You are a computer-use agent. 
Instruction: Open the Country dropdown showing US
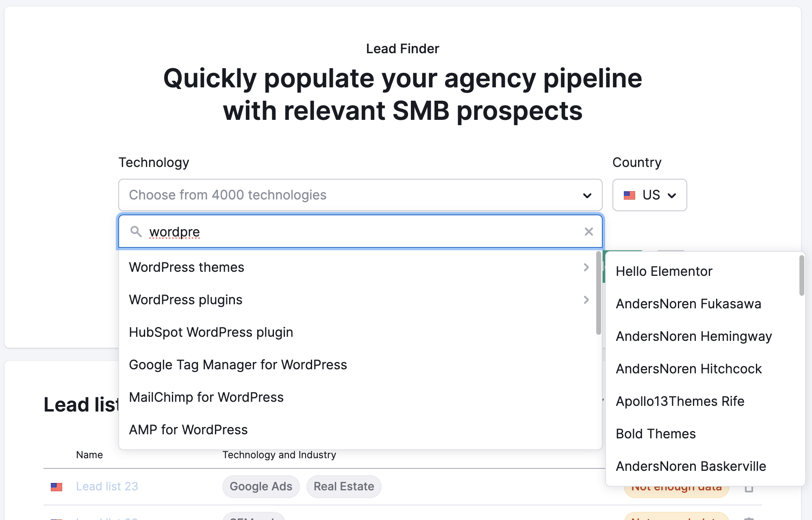(x=649, y=195)
